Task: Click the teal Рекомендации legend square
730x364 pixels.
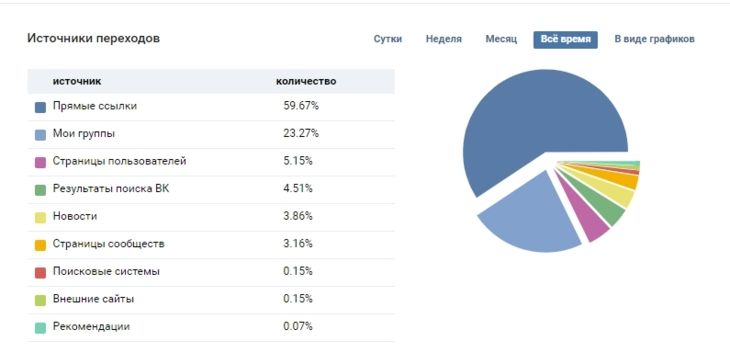Action: coord(41,328)
